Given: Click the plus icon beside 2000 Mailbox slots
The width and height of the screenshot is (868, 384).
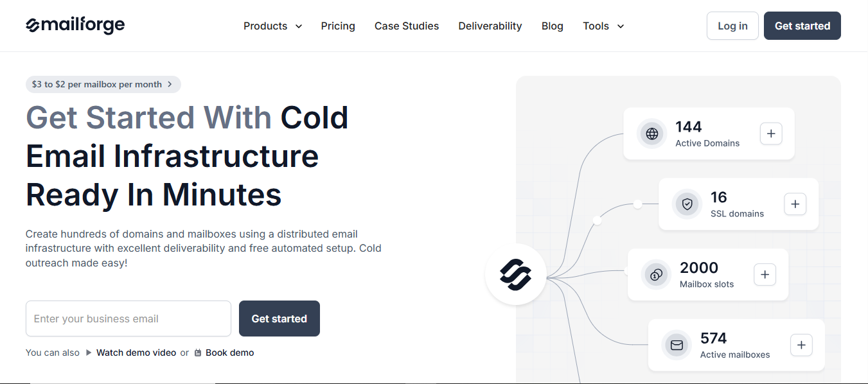Looking at the screenshot, I should [765, 274].
